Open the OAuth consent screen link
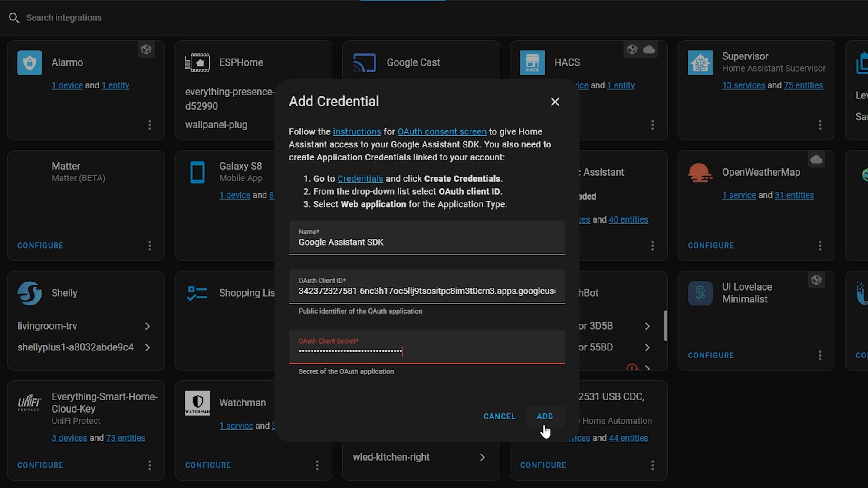 tap(442, 132)
